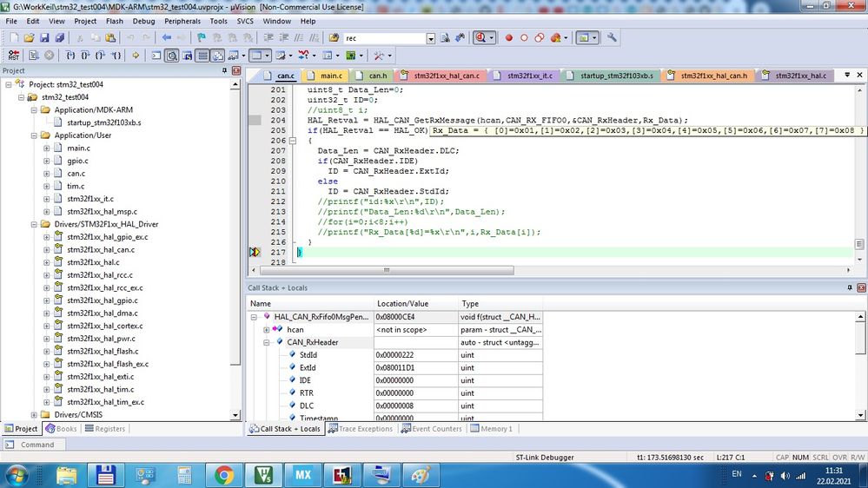Expand main.c file node
The height and width of the screenshot is (488, 868).
47,148
